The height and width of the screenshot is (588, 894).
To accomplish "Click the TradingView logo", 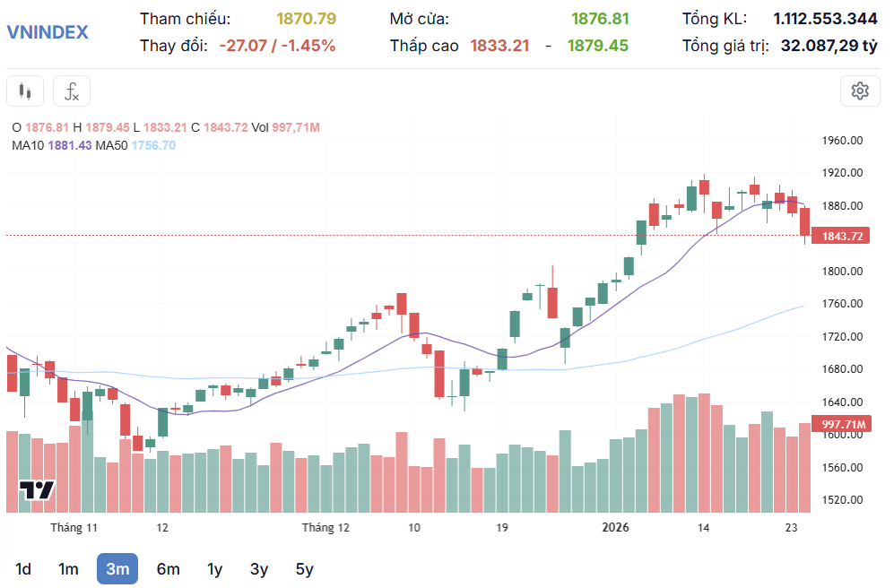I will click(38, 490).
